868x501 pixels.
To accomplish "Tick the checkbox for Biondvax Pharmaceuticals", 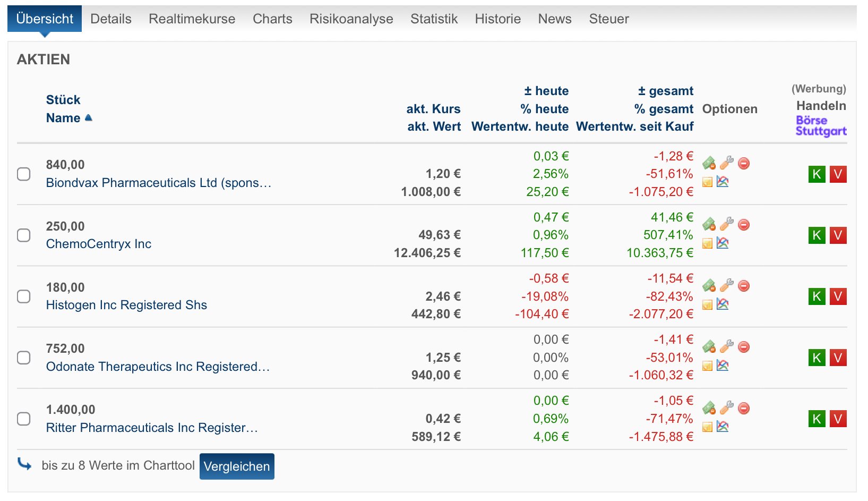I will [x=24, y=174].
